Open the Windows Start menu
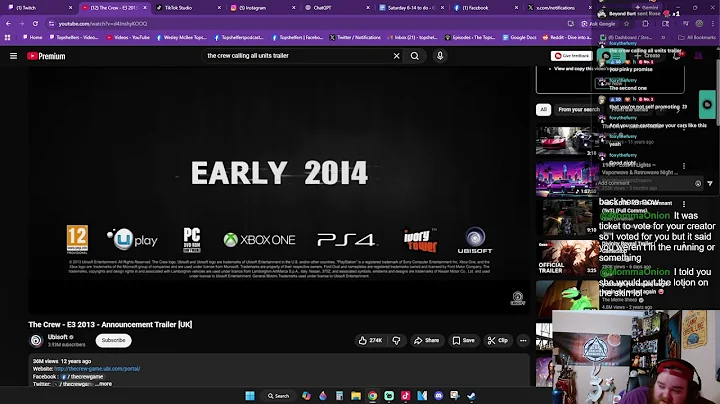The height and width of the screenshot is (404, 720). click(x=250, y=396)
